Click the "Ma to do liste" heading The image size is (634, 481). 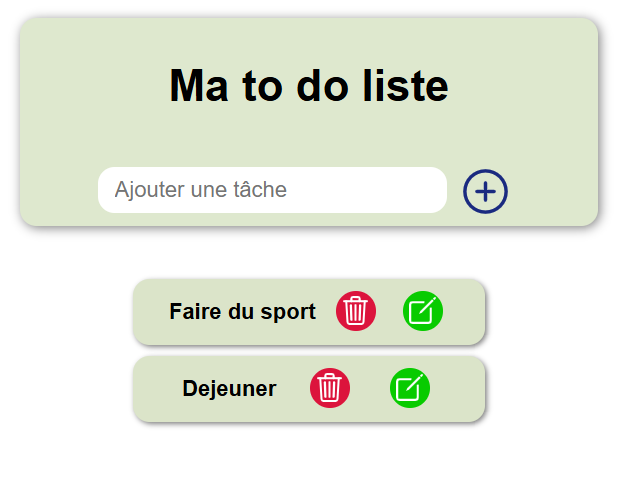click(308, 86)
